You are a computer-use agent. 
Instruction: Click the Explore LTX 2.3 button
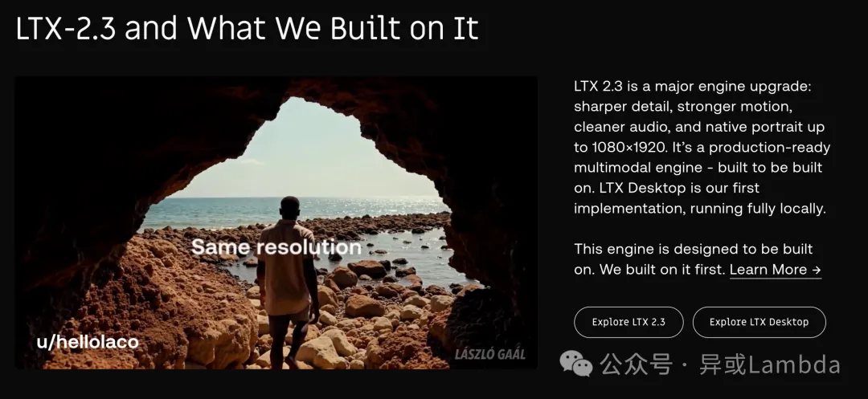[628, 322]
